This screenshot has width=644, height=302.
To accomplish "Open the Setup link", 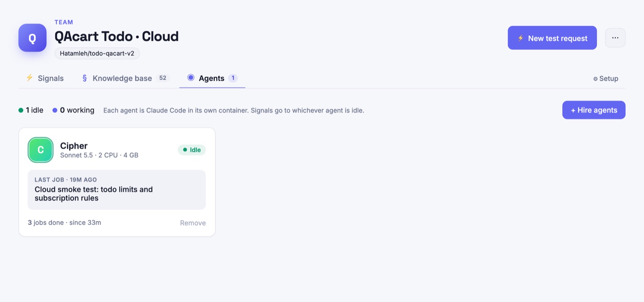I will pos(606,78).
